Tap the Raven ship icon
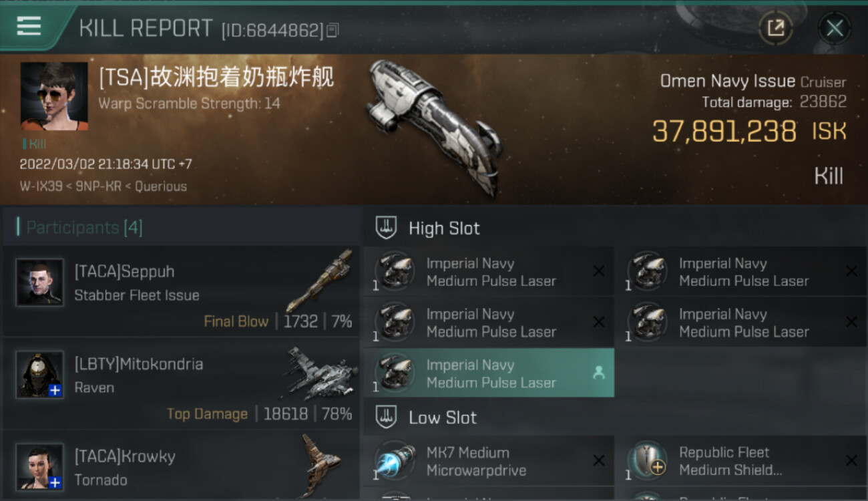Viewport: 868px width, 501px height. coord(319,372)
